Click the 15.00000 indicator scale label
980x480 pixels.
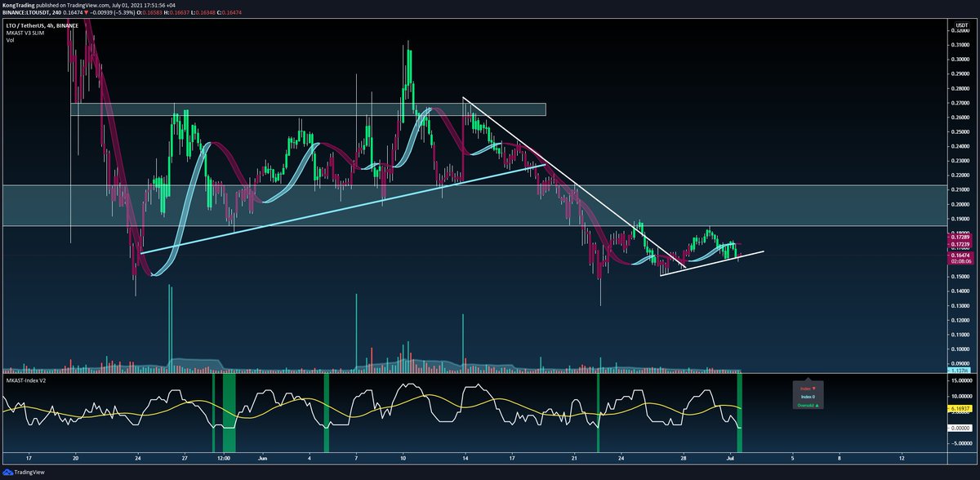(960, 381)
